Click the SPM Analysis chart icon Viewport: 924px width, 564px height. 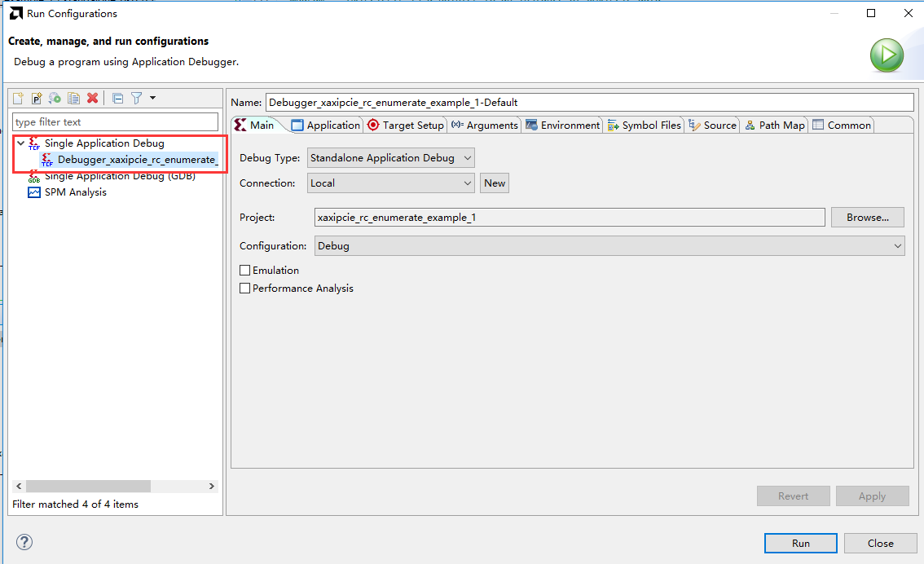[34, 192]
